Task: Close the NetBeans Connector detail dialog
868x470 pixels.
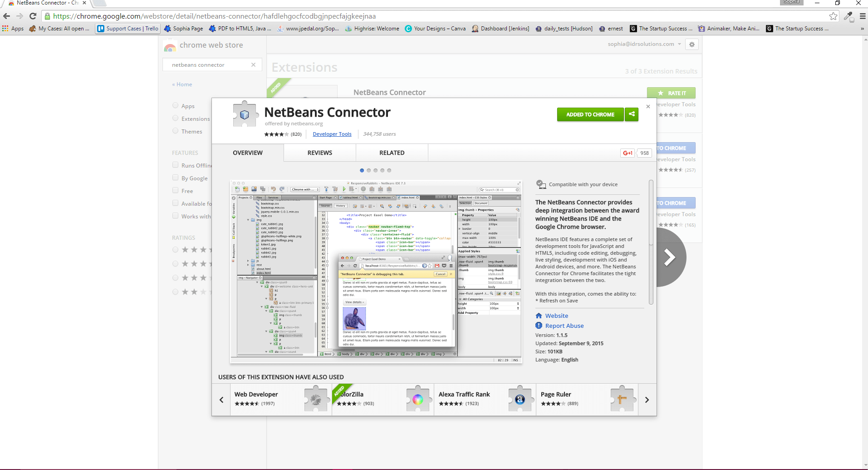Action: [648, 107]
